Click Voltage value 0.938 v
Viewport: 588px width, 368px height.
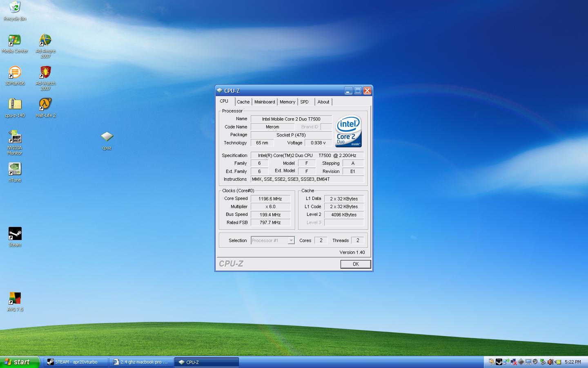(x=318, y=143)
